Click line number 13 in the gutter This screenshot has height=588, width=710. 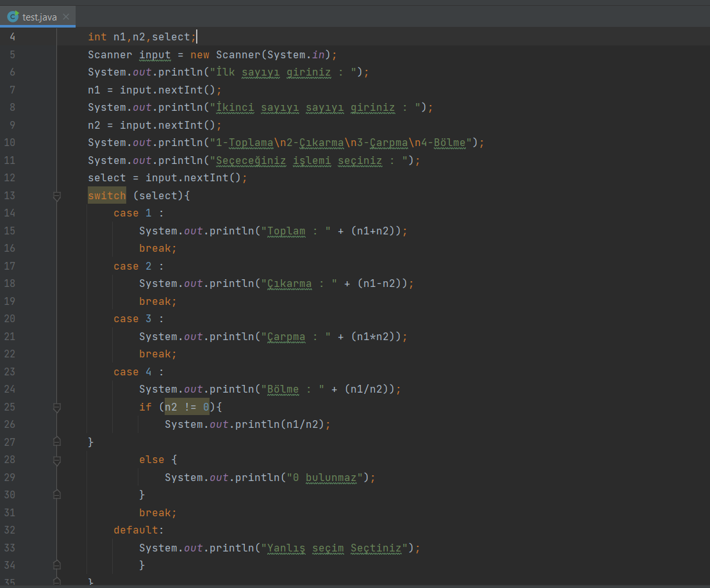click(x=10, y=195)
